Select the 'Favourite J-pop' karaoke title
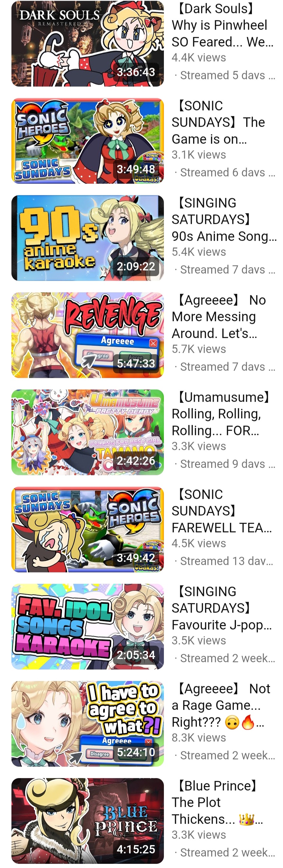Viewport: 283px width, 868px height. click(222, 608)
